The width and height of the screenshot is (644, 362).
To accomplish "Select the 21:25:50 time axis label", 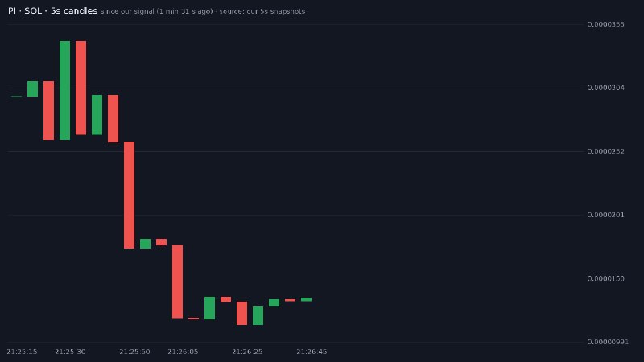I will click(134, 352).
